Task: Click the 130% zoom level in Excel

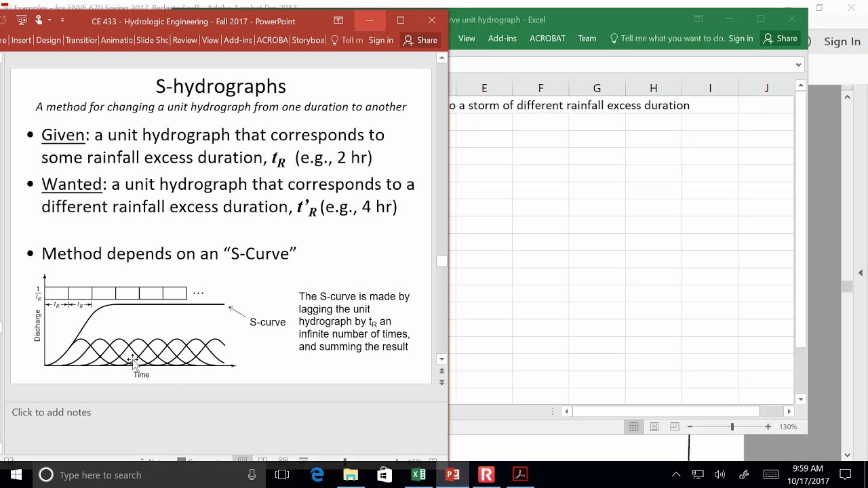Action: pos(788,426)
